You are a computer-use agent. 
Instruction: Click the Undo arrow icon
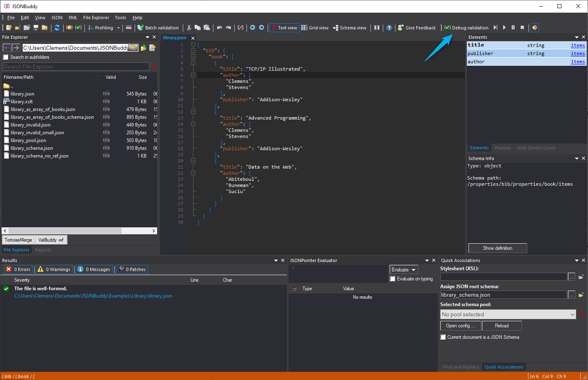[x=220, y=28]
